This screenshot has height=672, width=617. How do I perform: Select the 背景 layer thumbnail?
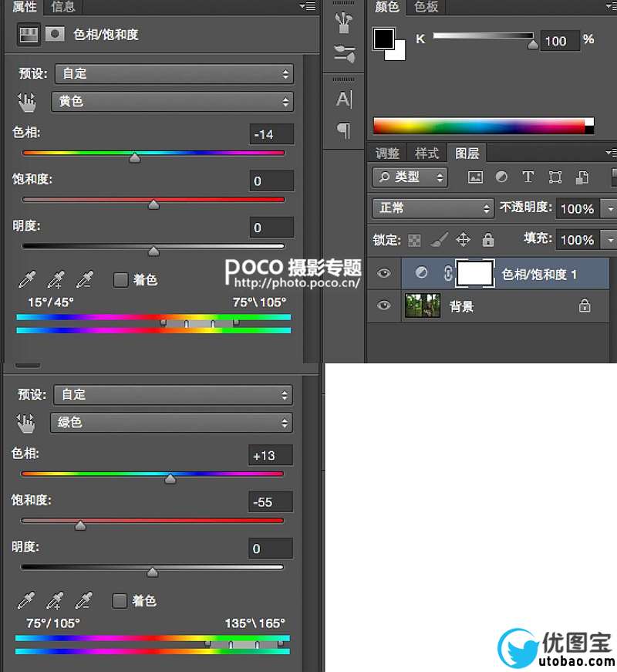pyautogui.click(x=423, y=306)
